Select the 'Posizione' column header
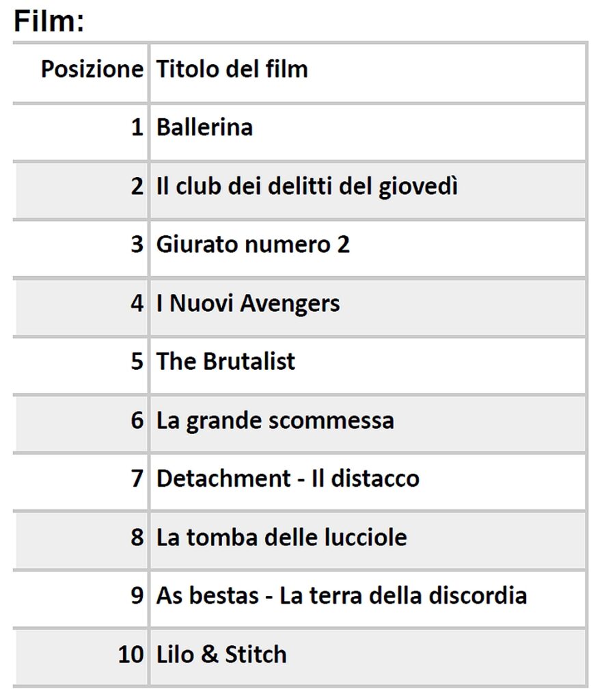 (92, 69)
